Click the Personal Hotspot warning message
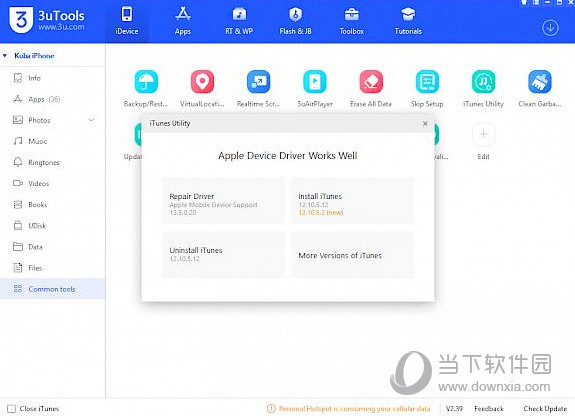Image resolution: width=575 pixels, height=416 pixels. point(354,408)
